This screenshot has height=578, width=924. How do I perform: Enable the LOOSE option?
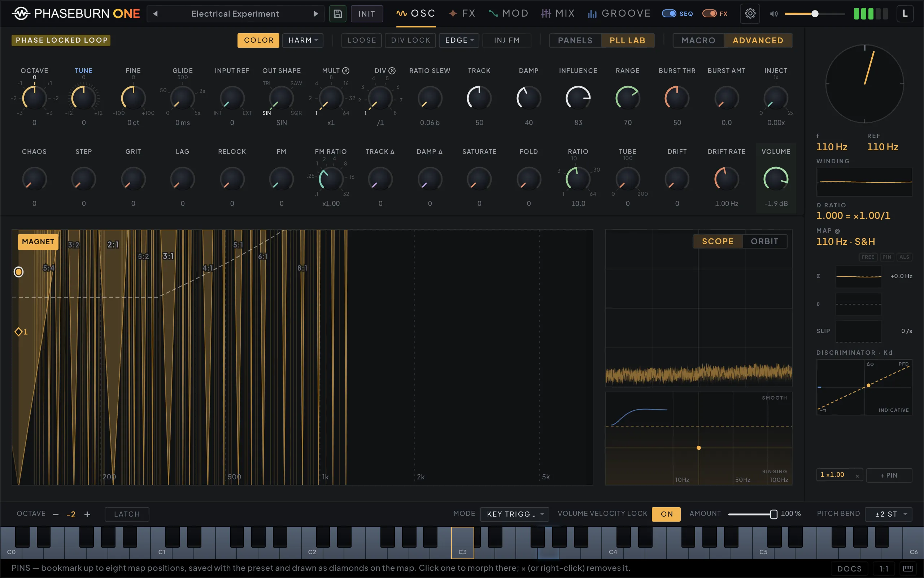pyautogui.click(x=362, y=40)
